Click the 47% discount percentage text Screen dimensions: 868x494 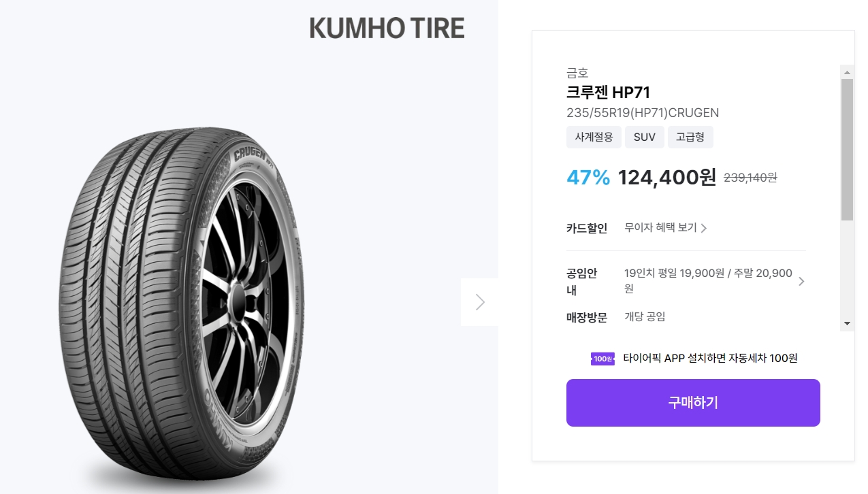[x=588, y=178]
